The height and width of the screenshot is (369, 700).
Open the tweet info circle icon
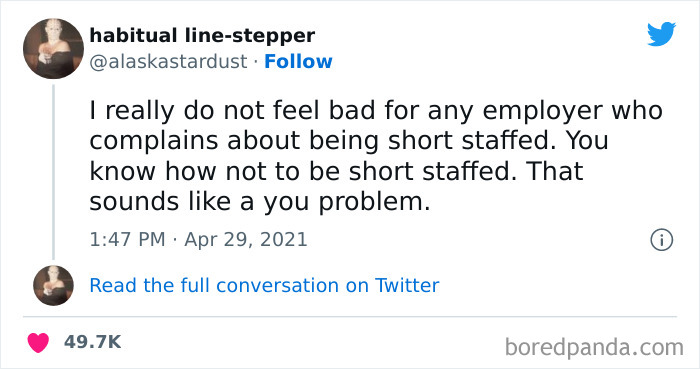tap(661, 240)
